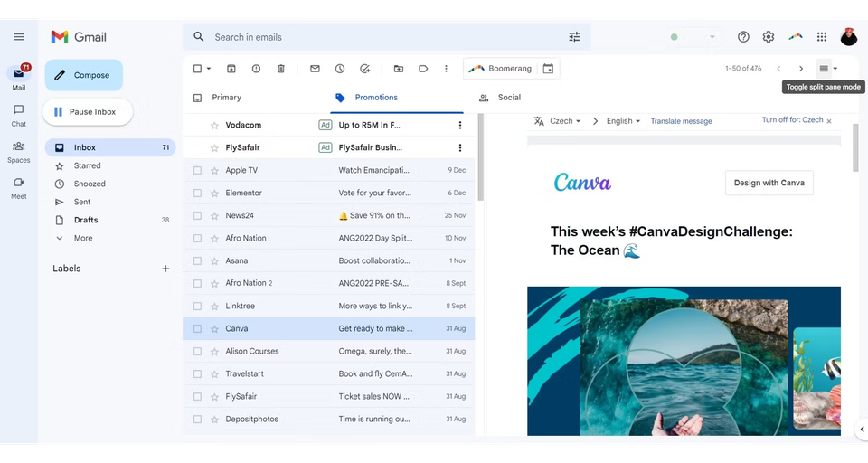Click the Archive icon in toolbar

click(231, 69)
